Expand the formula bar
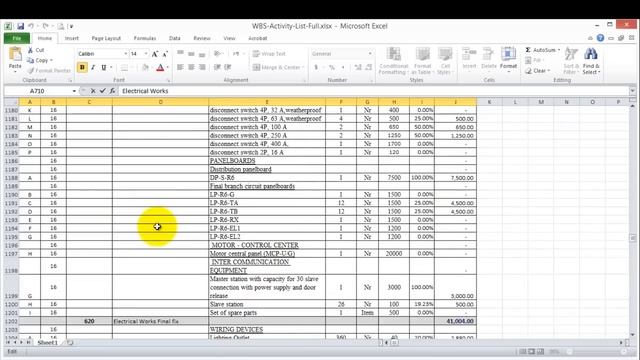This screenshot has height=360, width=640. tap(632, 91)
